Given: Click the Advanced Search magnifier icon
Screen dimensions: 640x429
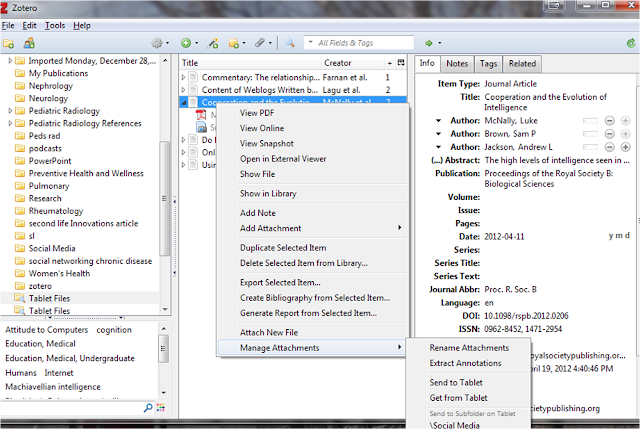Looking at the screenshot, I should 290,43.
